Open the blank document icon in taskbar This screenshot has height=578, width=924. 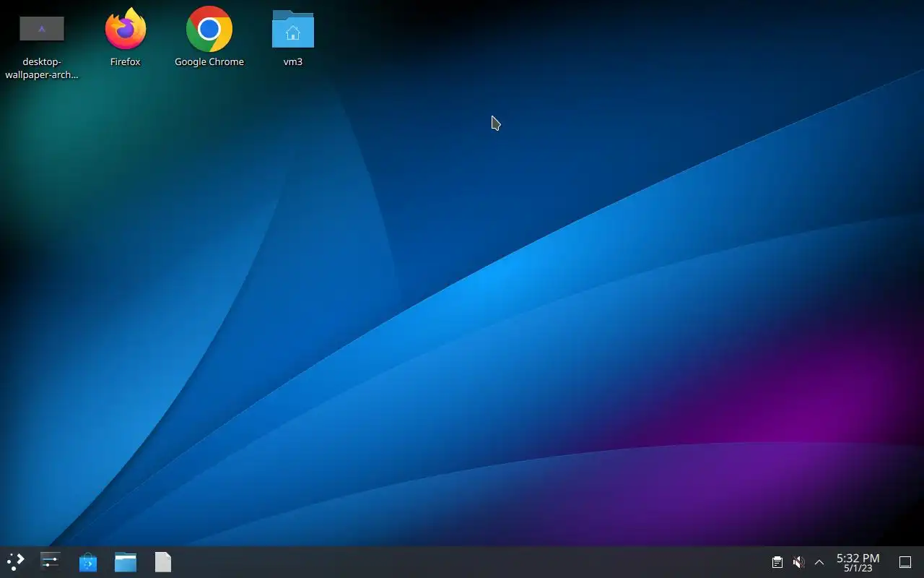(163, 562)
